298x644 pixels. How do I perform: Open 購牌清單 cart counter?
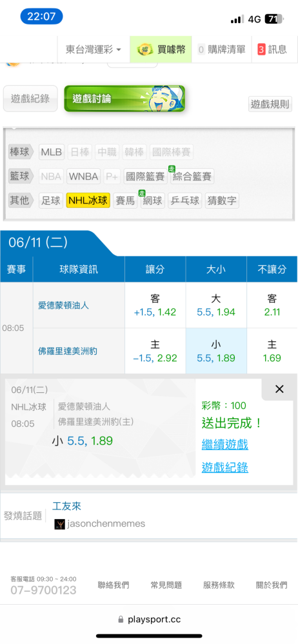point(221,50)
